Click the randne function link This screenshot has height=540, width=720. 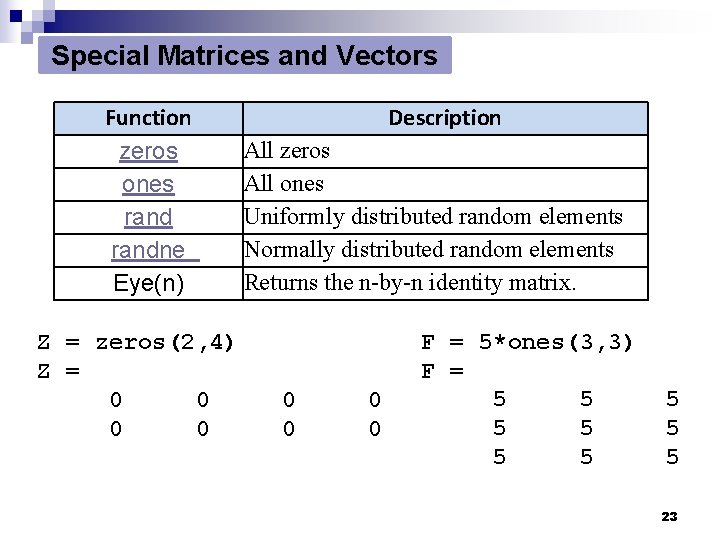click(x=154, y=250)
